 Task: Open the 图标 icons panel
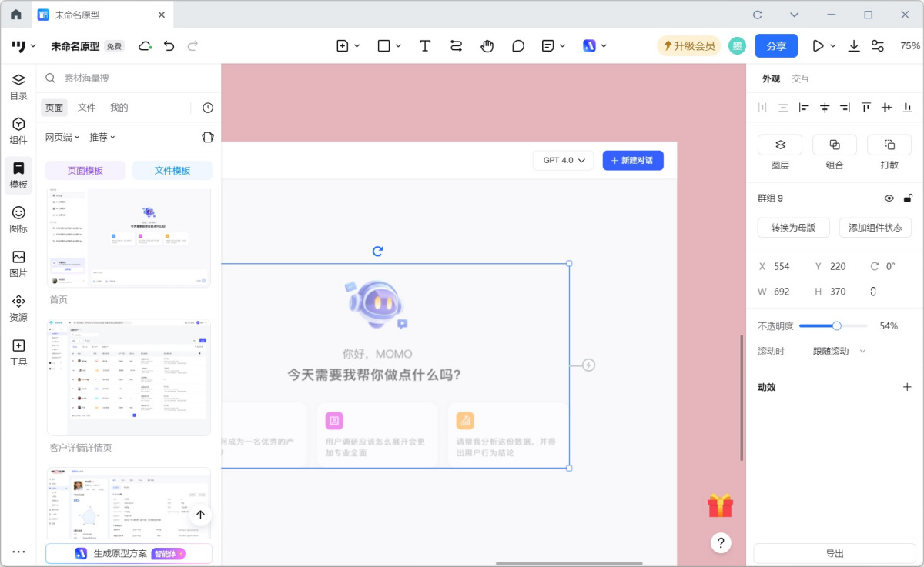18,219
